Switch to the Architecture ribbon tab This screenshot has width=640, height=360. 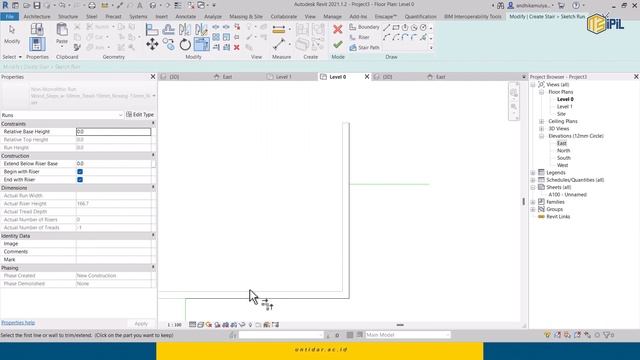(37, 16)
